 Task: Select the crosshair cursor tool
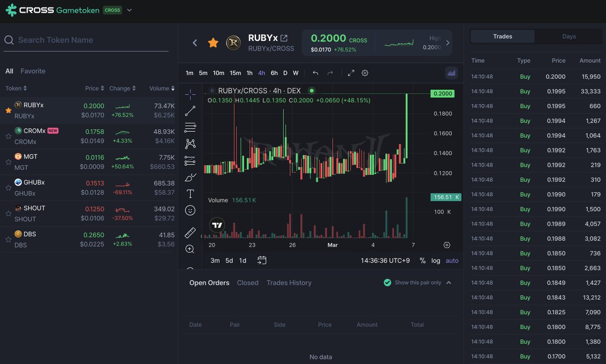190,94
